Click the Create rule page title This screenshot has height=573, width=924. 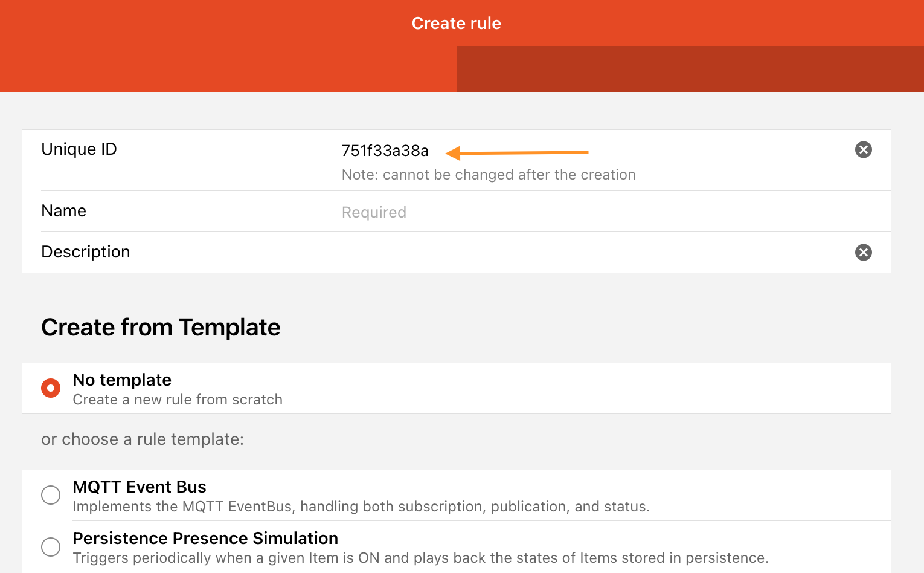456,23
